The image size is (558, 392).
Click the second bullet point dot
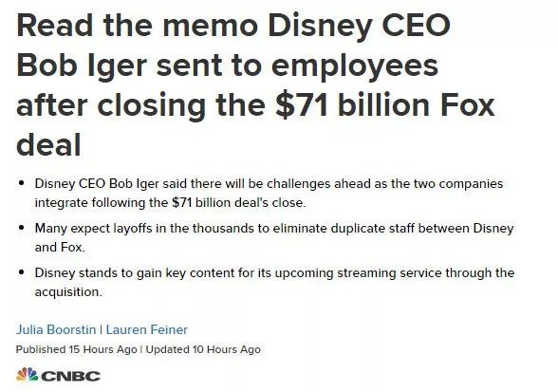(22, 228)
